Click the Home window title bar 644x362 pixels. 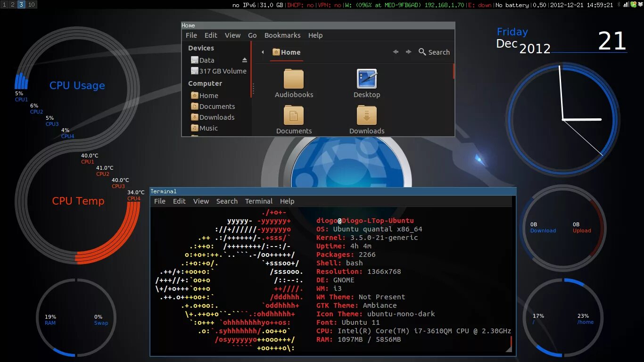[318, 25]
